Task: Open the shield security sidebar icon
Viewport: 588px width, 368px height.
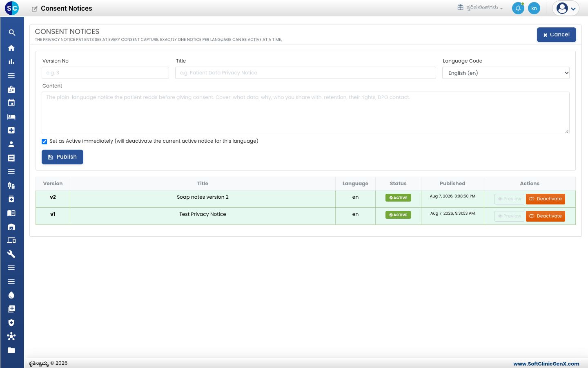Action: pos(11,323)
